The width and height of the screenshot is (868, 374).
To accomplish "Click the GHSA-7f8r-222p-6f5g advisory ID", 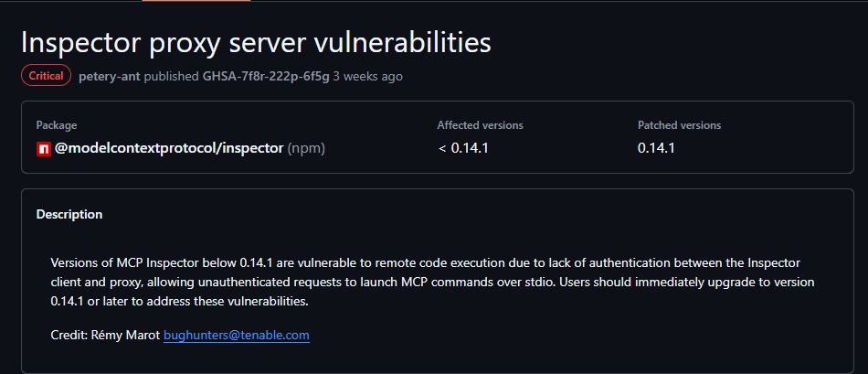I will (265, 76).
